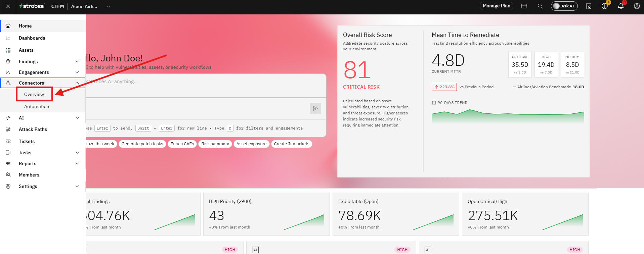Click the Tickets icon in the sidebar

click(8, 141)
